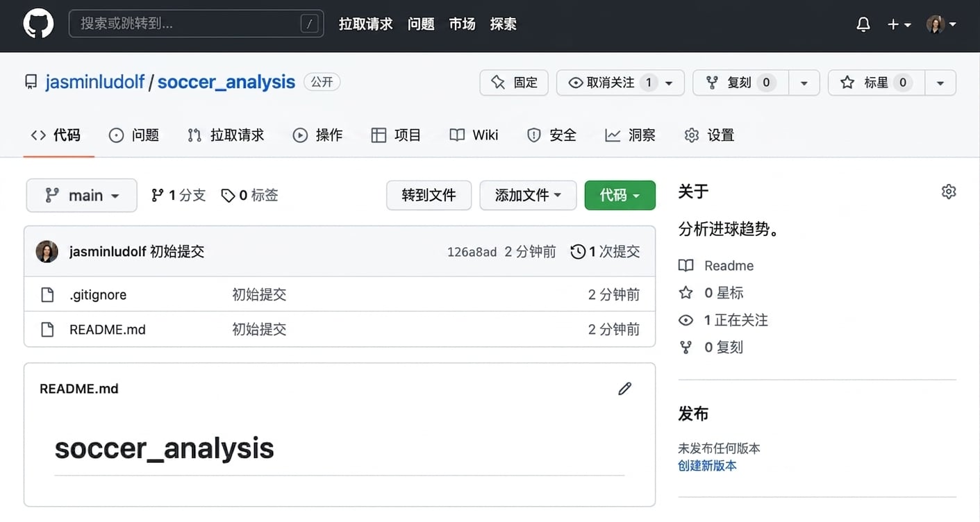Screen dimensions: 980x522
Task: Open user avatar menu in header
Action: pyautogui.click(x=941, y=24)
